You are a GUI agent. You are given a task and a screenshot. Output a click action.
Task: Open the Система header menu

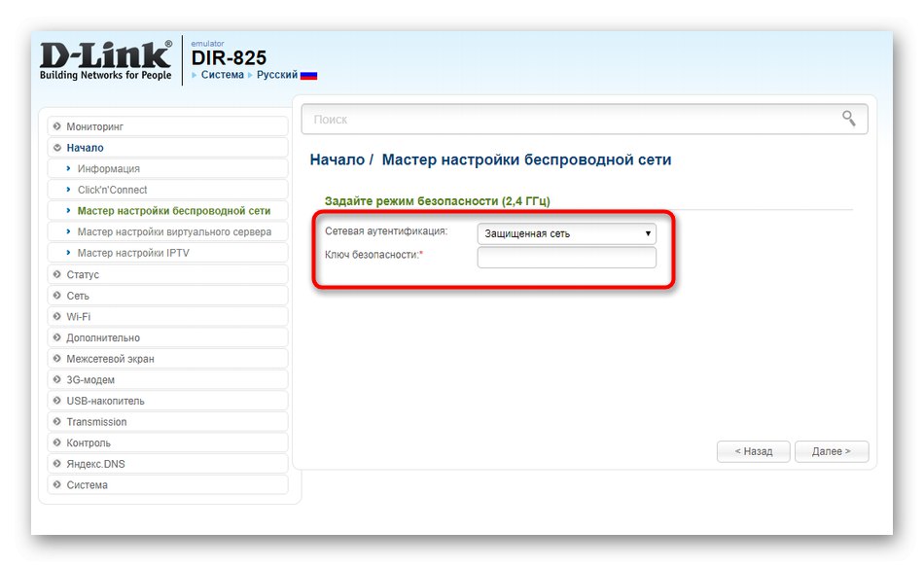tap(222, 75)
